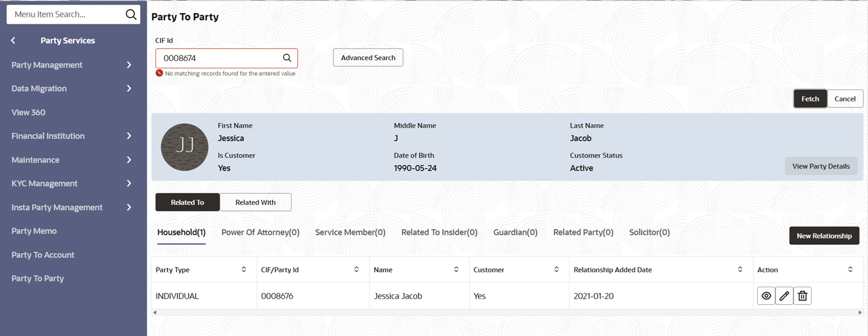This screenshot has height=336, width=868.
Task: Expand the Financial Institution submenu
Action: coord(129,136)
